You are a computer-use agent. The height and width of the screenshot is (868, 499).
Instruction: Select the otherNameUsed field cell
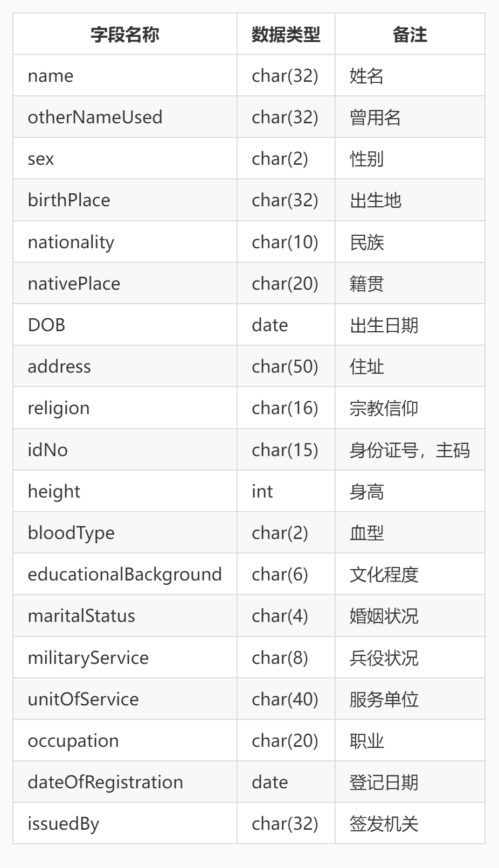95,117
